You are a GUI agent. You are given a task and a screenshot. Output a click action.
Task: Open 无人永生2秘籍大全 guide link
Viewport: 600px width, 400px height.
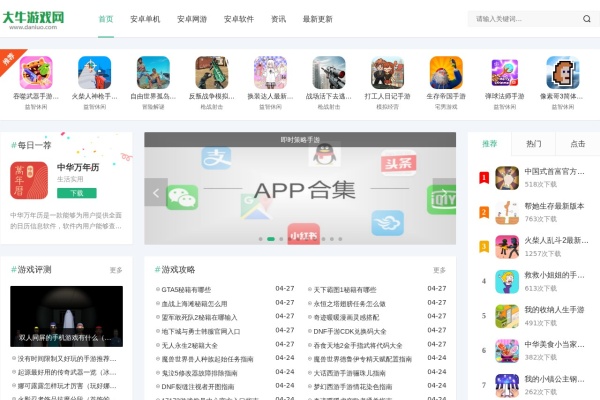[189, 345]
